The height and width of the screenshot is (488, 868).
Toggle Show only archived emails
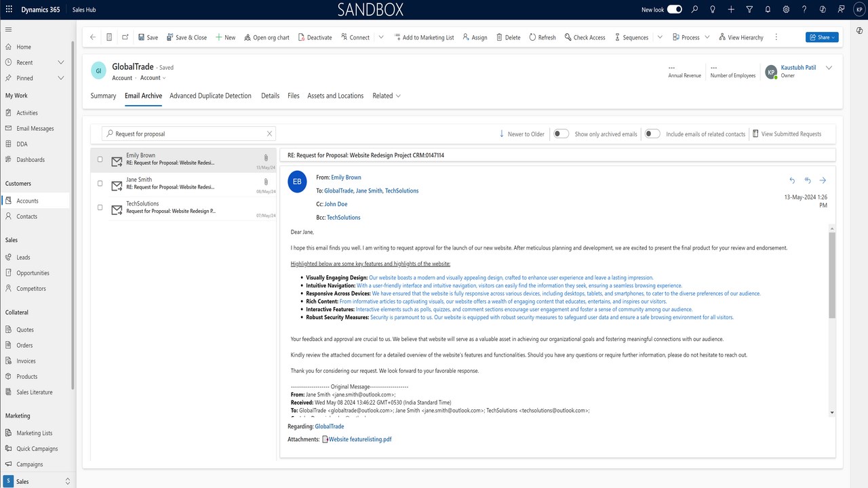561,134
